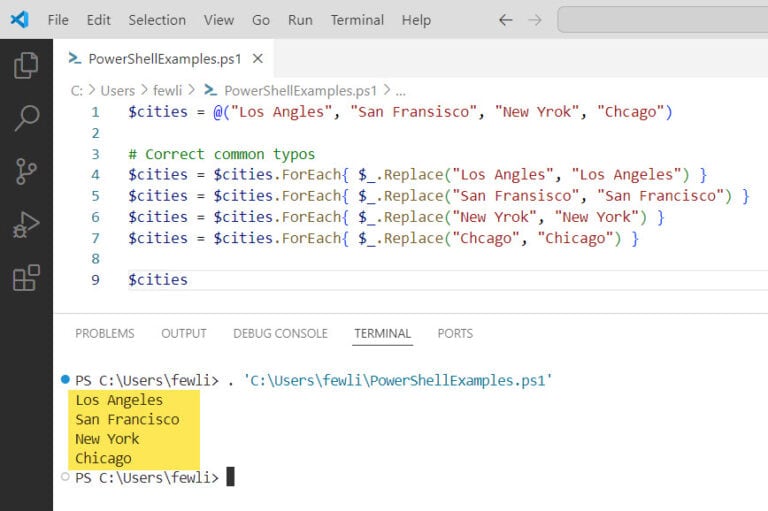Close the PowerShellExamples.ps1 tab
768x511 pixels.
point(258,59)
